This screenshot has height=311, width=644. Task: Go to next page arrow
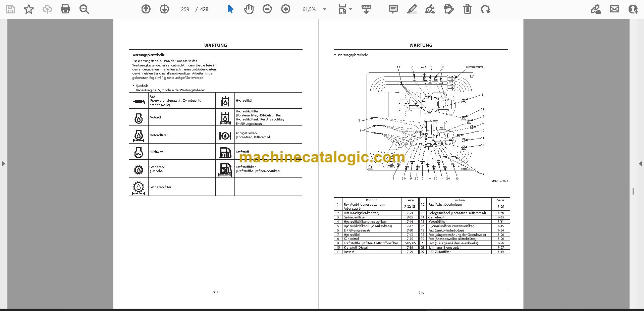(164, 9)
